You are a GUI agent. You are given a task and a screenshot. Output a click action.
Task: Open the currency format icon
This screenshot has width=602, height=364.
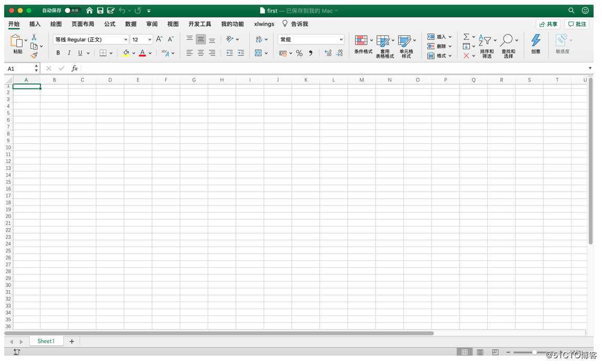(x=283, y=53)
